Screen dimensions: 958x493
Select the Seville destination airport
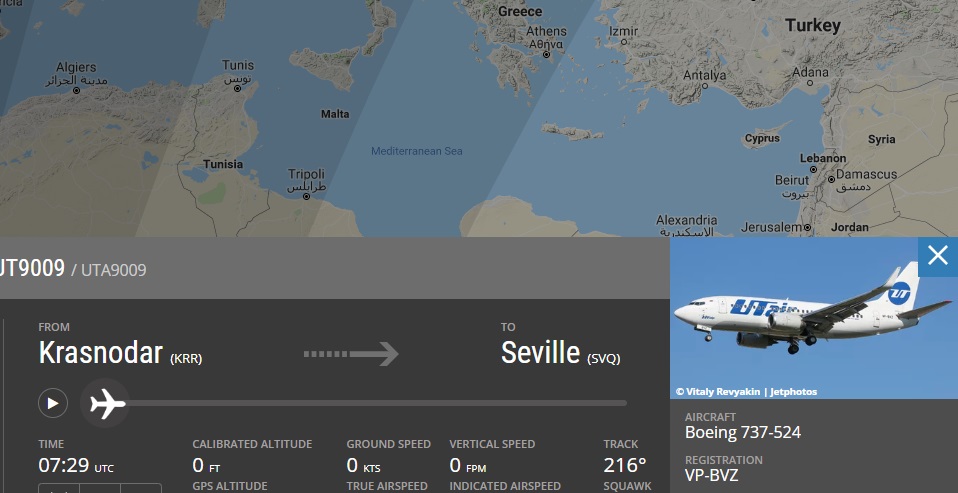541,353
